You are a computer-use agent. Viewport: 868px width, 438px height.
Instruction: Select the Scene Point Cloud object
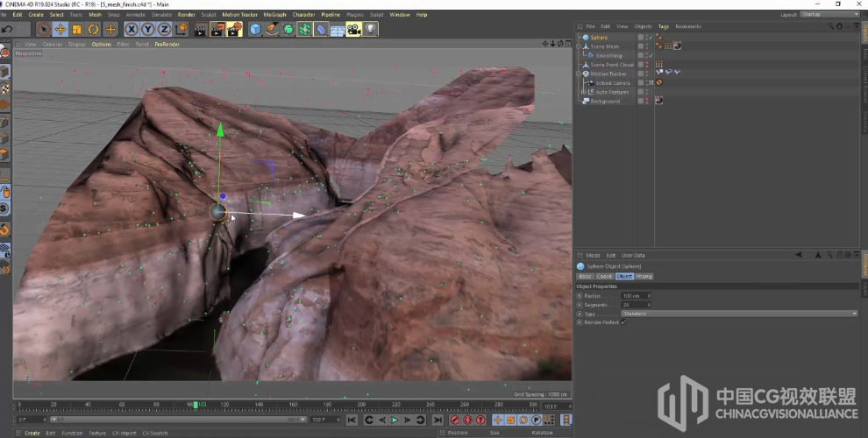612,65
